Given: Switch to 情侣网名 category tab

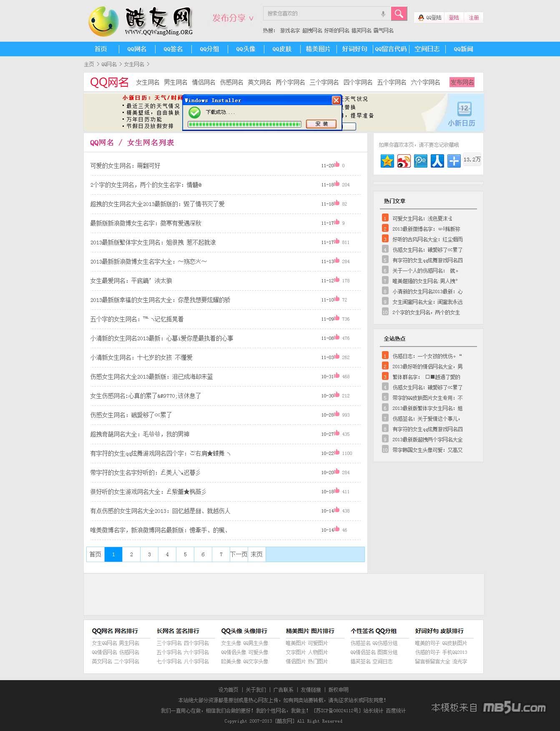Looking at the screenshot, I should coord(203,83).
